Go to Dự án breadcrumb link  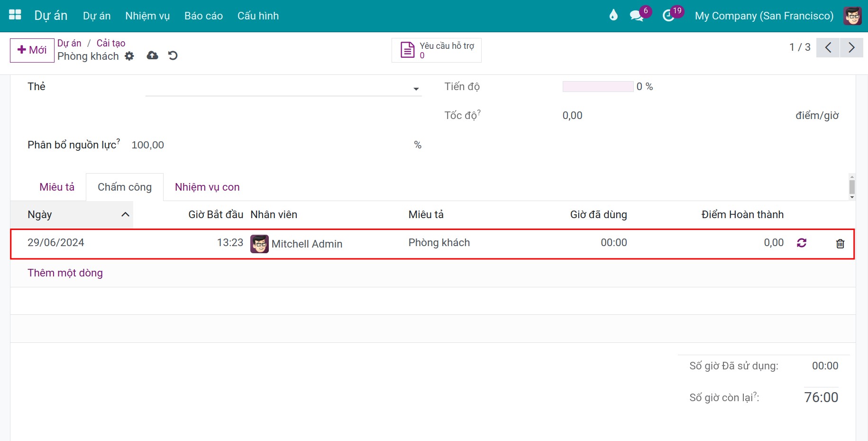[69, 43]
